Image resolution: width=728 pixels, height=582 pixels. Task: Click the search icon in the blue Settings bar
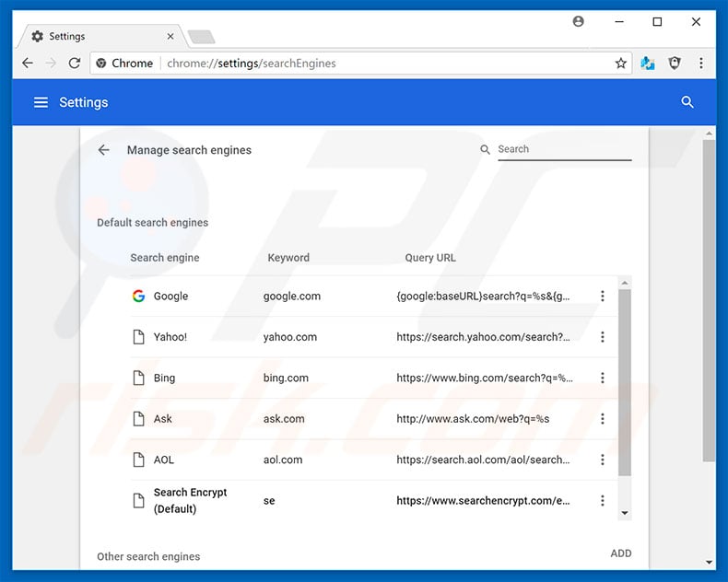click(x=687, y=102)
